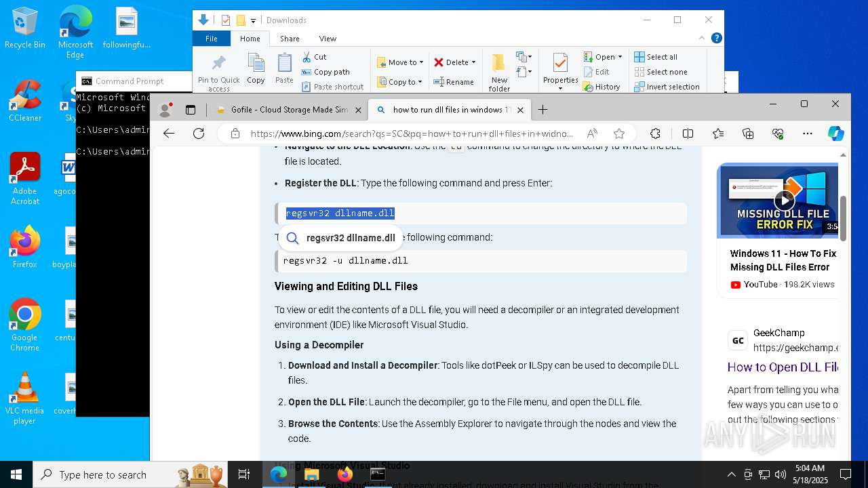
Task: Open Firefox from the taskbar
Action: tap(344, 474)
